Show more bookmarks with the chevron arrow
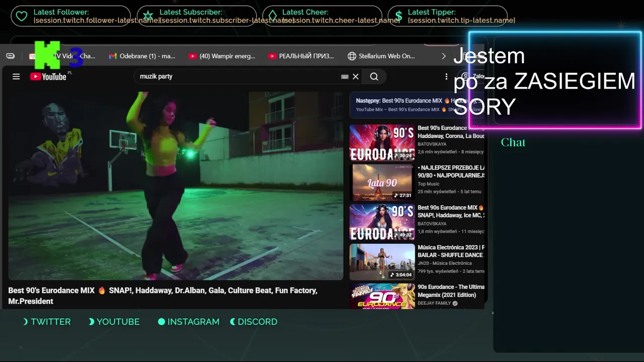Image resolution: width=644 pixels, height=362 pixels. [x=443, y=56]
